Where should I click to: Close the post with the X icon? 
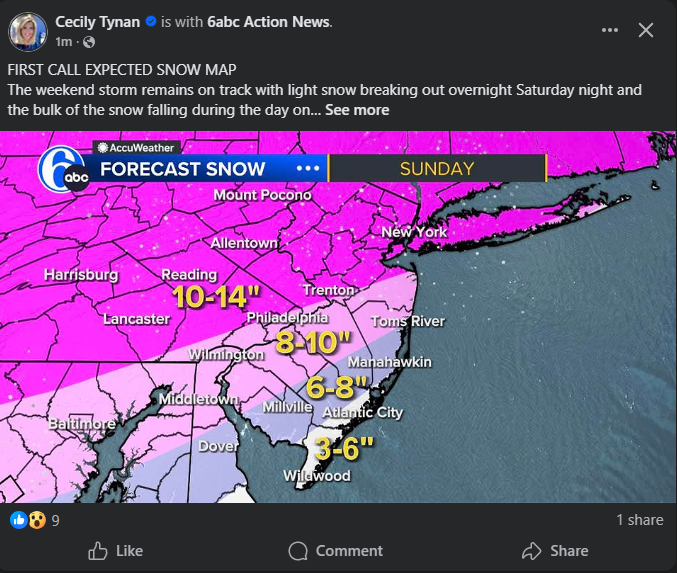646,30
